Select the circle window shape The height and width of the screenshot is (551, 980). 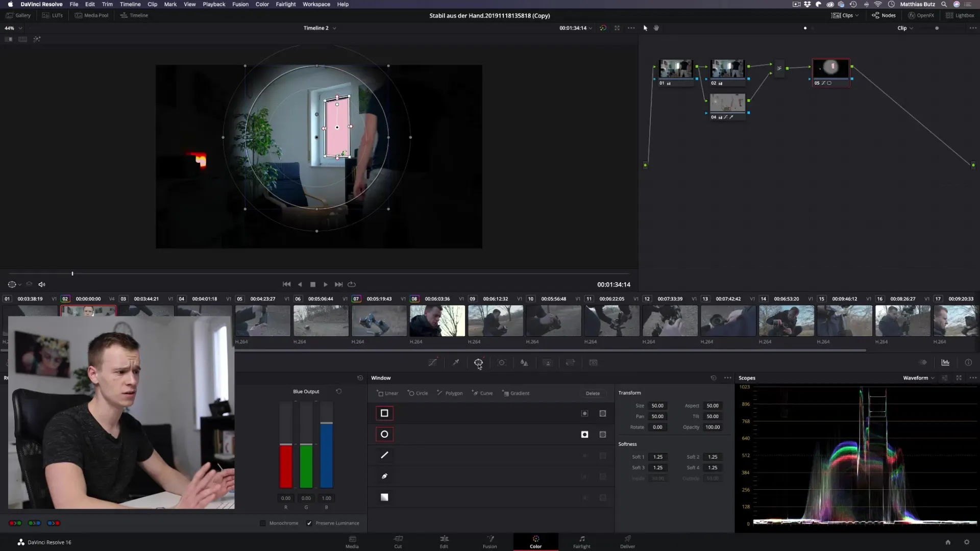tap(384, 434)
